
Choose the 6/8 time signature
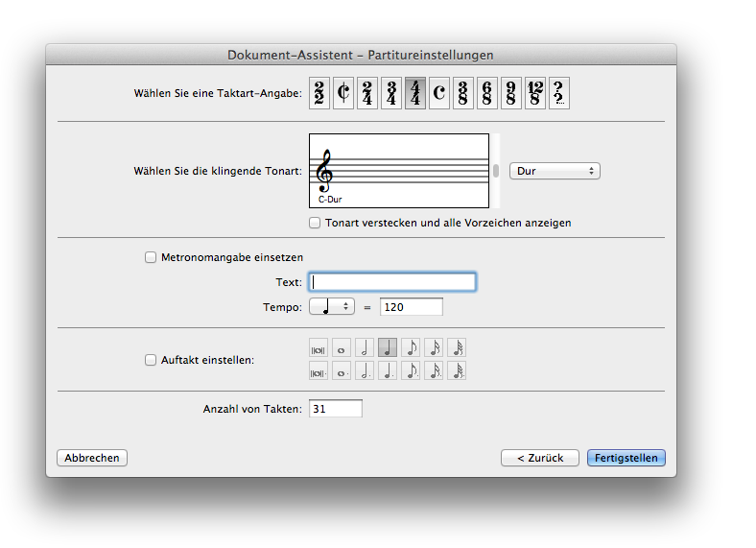pos(487,93)
